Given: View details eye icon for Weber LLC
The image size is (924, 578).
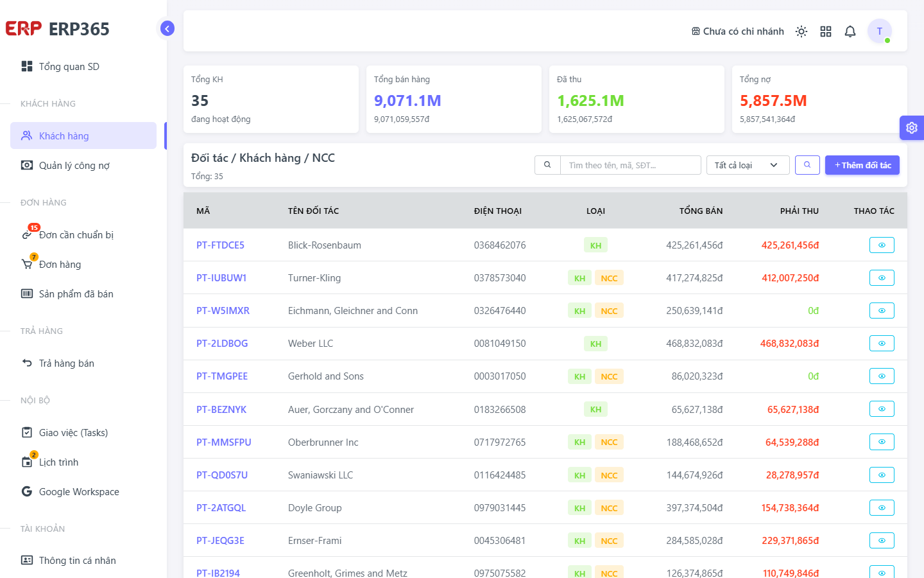Looking at the screenshot, I should coord(882,344).
